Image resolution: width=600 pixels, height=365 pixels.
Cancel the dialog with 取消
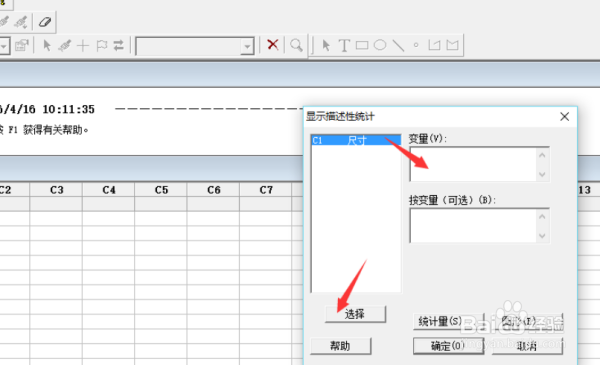click(527, 346)
